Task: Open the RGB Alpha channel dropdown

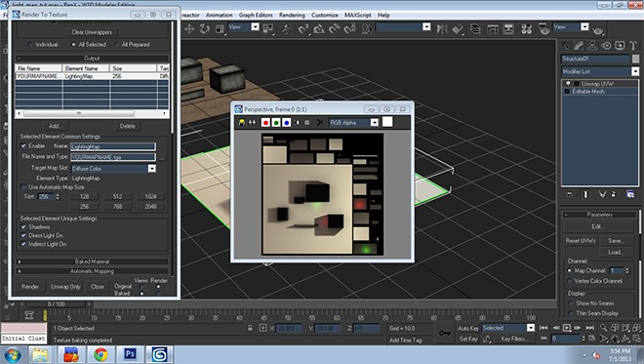Action: coord(374,122)
